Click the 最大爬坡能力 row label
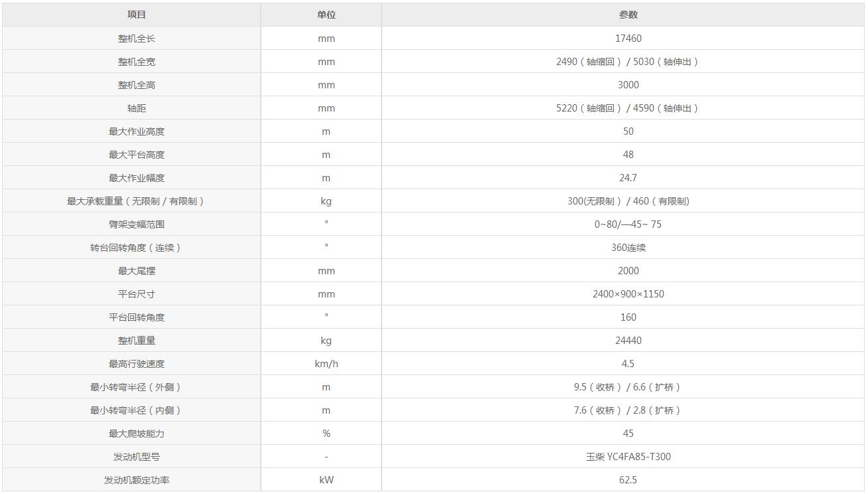The width and height of the screenshot is (868, 494). 137,434
